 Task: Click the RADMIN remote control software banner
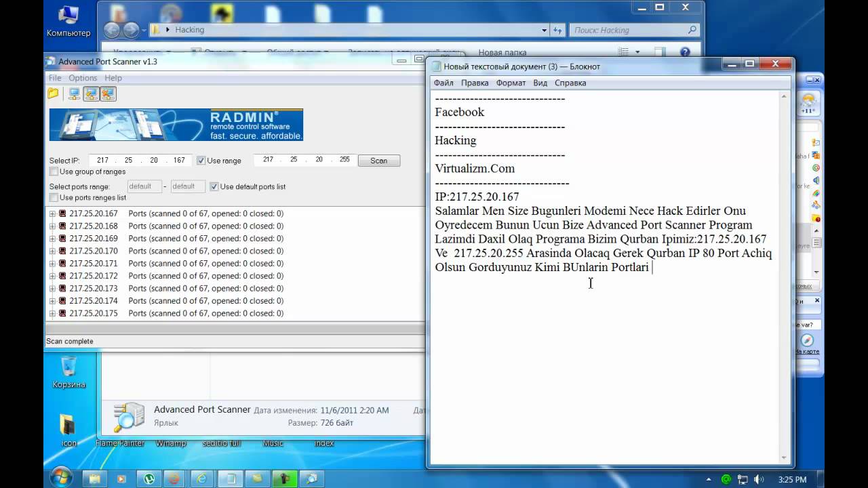point(176,125)
